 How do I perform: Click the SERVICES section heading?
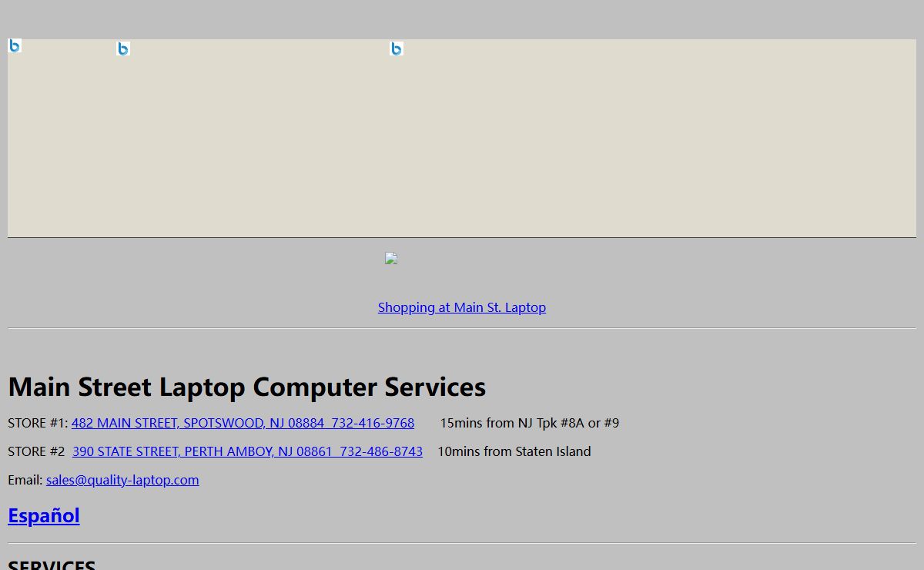pos(52,565)
